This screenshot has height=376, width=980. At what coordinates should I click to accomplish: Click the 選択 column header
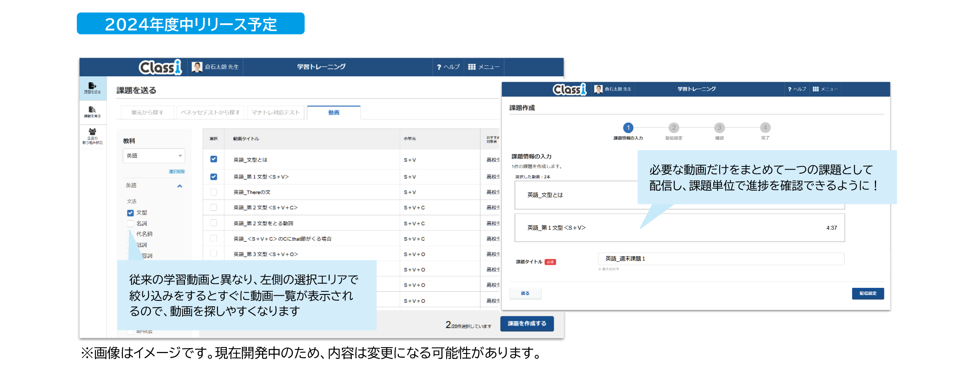point(214,139)
